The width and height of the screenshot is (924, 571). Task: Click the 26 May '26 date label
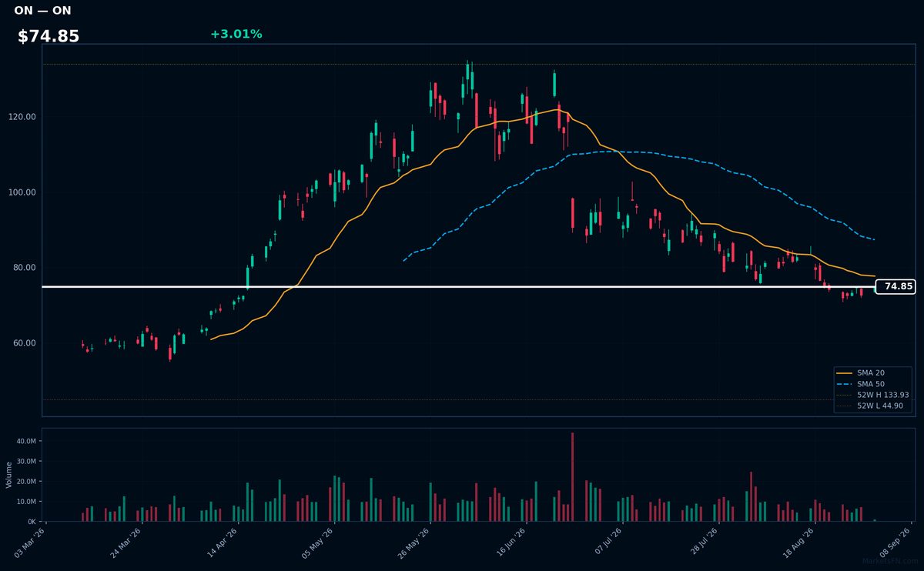414,542
